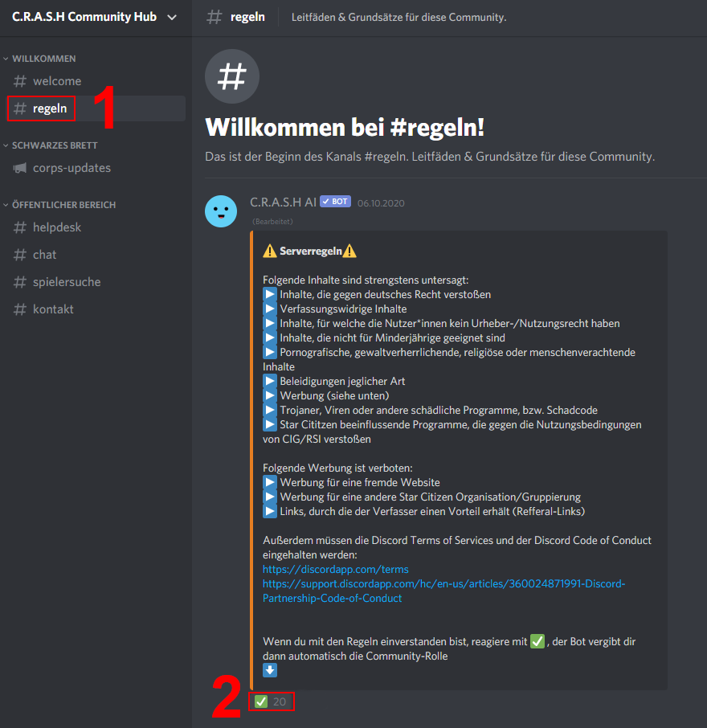707x728 pixels.
Task: Click the C.R.A.S.H AI username
Action: [x=283, y=202]
